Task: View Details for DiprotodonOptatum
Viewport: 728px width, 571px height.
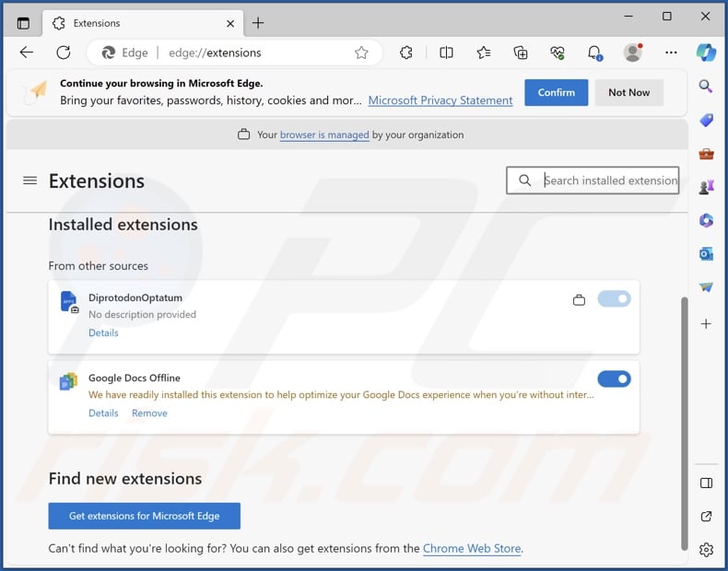Action: pos(103,332)
